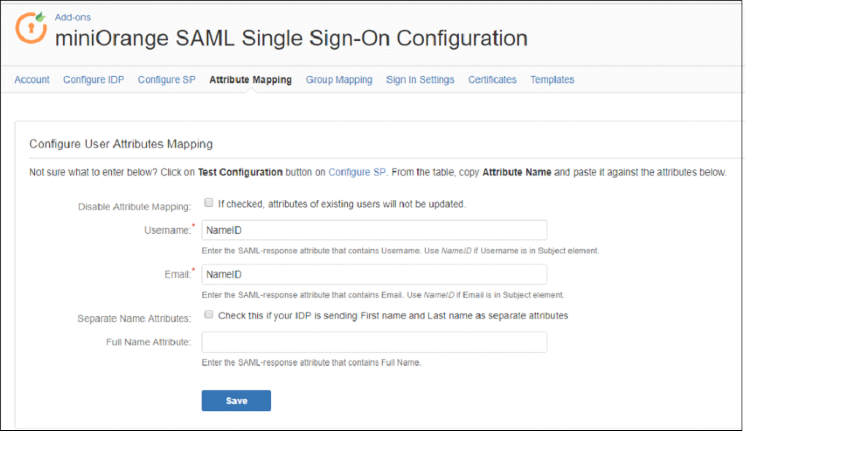Save the attribute mapping settings
This screenshot has width=868, height=455.
[x=237, y=401]
